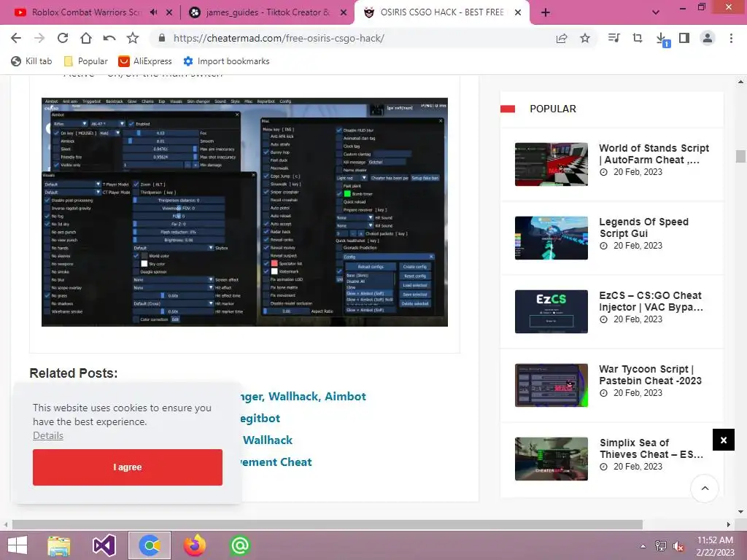747x560 pixels.
Task: Show hidden system tray icons
Action: tap(643, 545)
